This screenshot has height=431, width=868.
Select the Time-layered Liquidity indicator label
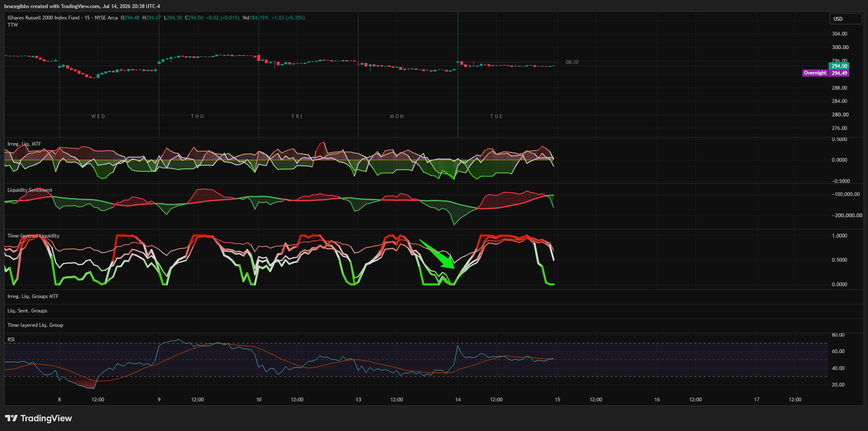33,236
